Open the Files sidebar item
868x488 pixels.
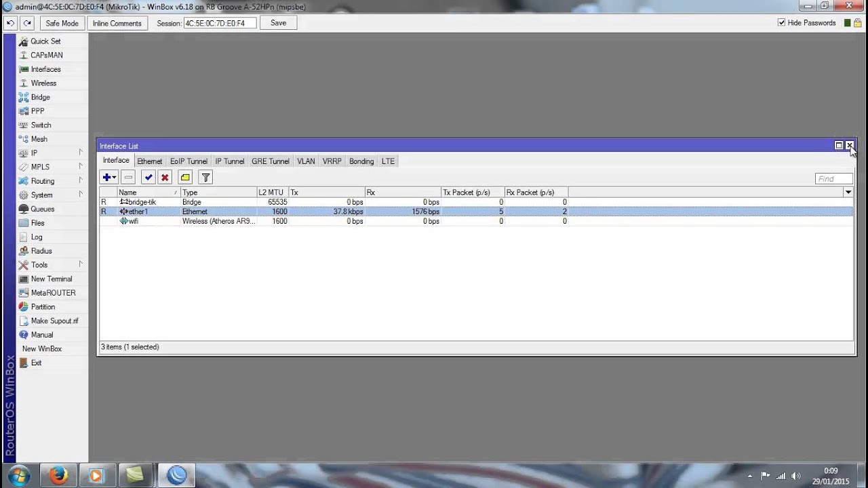tap(37, 223)
